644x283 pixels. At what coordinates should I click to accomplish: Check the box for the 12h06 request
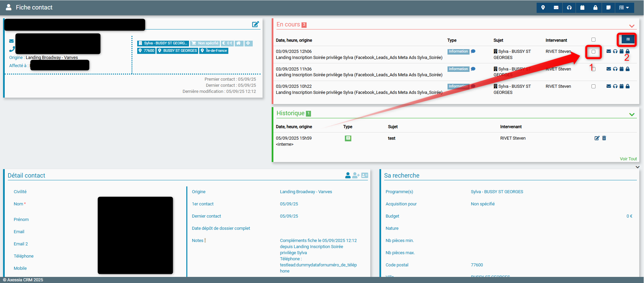point(594,52)
